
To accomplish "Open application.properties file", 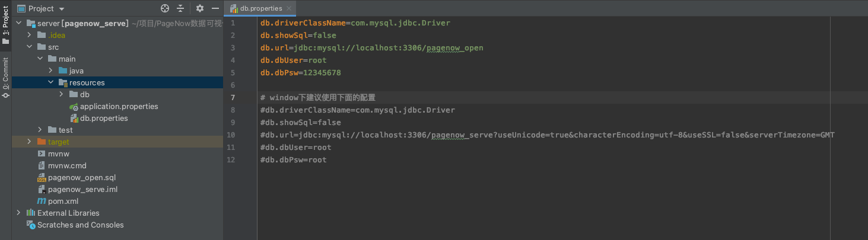I will tap(119, 107).
